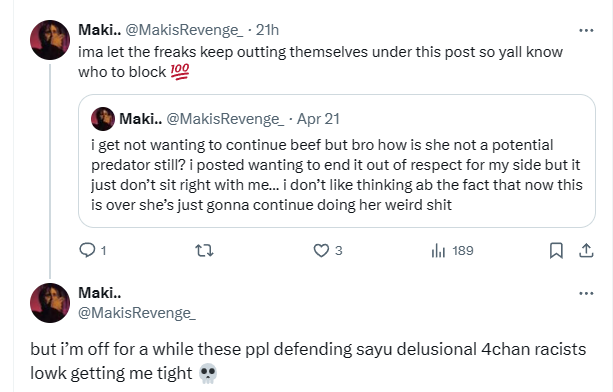
Task: Click the small avatar in quoted tweet
Action: (x=103, y=119)
